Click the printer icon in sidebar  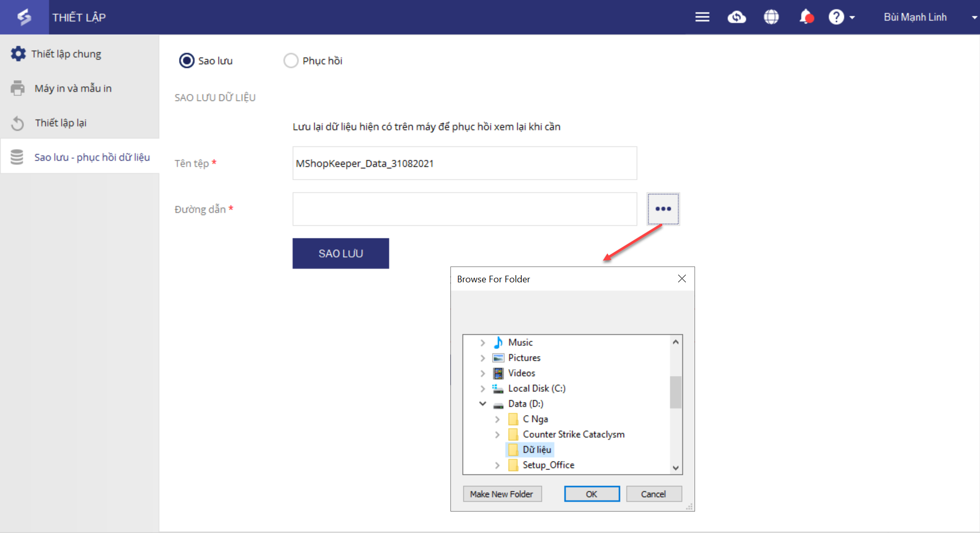tap(17, 88)
